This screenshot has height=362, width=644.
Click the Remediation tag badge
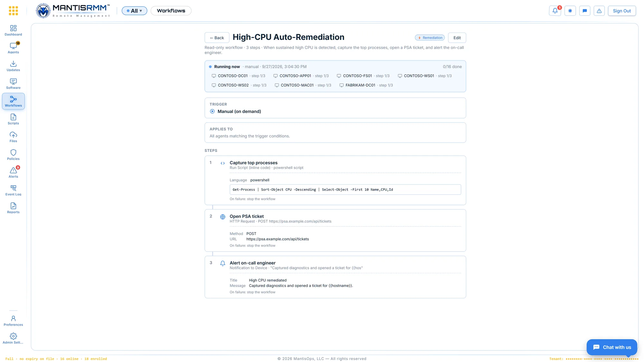tap(430, 38)
